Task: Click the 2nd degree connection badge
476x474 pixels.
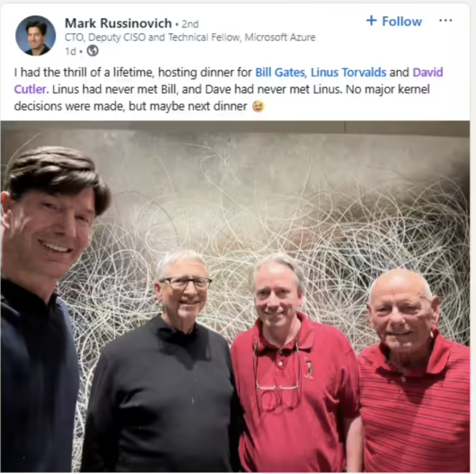Action: pyautogui.click(x=190, y=24)
